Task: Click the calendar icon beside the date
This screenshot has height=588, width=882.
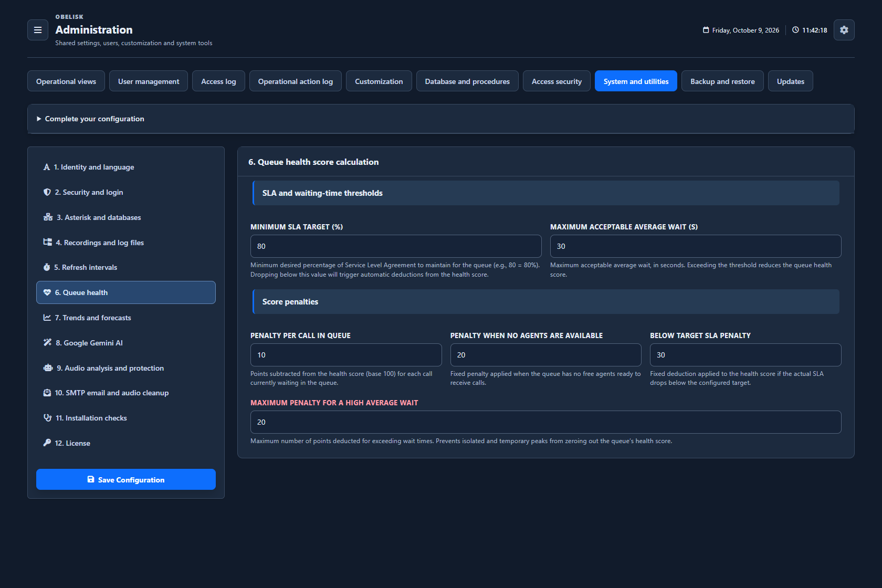Action: [706, 30]
